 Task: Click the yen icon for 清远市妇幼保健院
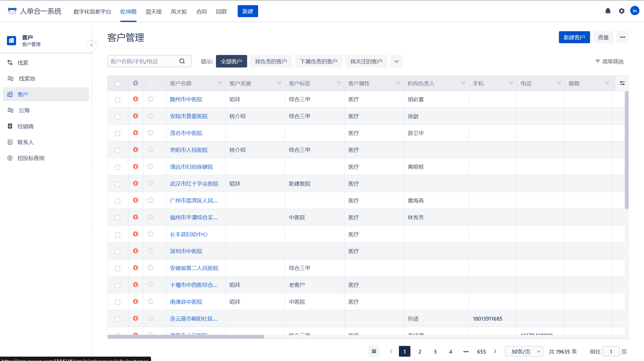[136, 166]
